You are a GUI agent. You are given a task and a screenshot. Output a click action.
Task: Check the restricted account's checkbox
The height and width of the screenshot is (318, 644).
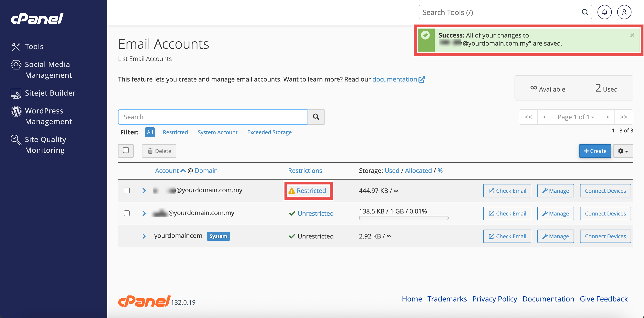coord(127,191)
